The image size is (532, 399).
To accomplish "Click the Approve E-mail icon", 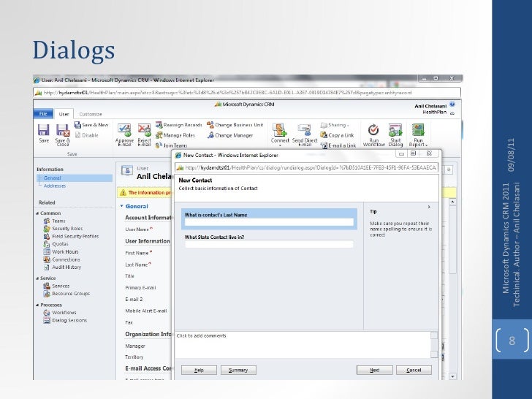I will [x=124, y=134].
